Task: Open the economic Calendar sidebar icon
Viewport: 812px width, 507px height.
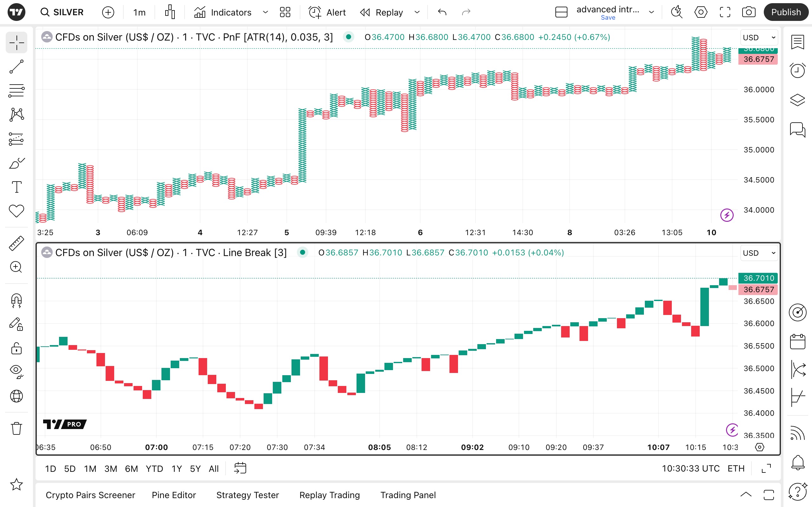Action: coord(797,342)
